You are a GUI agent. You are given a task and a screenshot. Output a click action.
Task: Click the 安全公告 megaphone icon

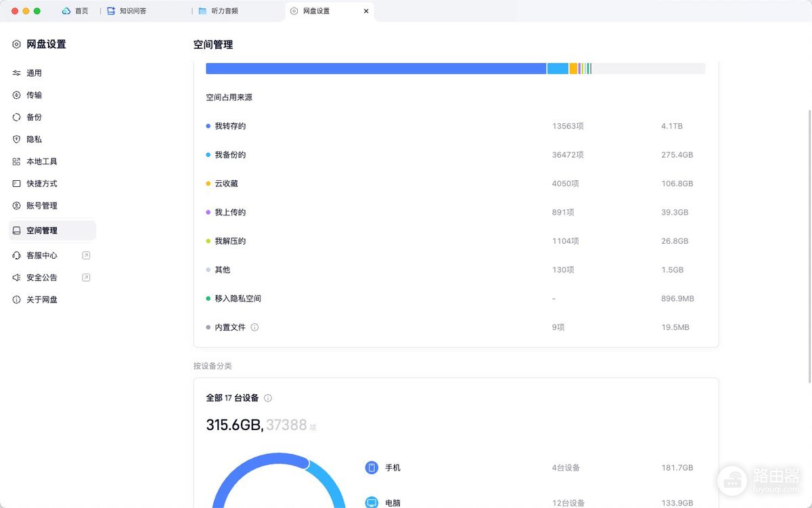tap(16, 278)
